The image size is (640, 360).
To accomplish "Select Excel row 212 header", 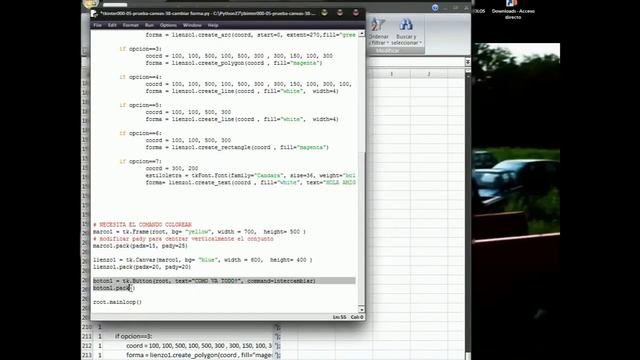I will (x=87, y=346).
